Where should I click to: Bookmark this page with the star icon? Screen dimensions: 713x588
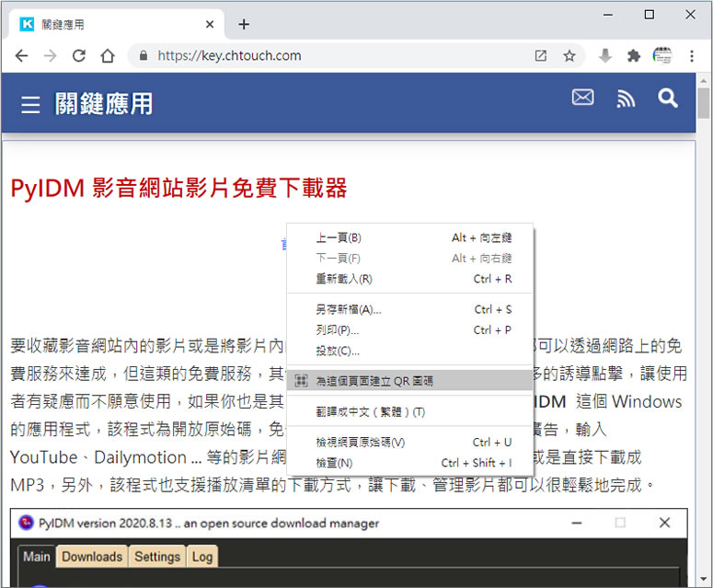click(x=569, y=56)
